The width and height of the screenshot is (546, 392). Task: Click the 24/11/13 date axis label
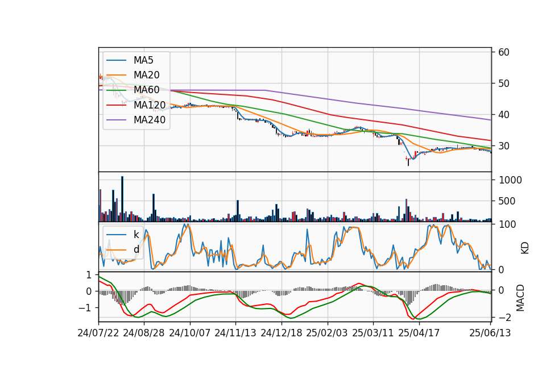[x=235, y=333]
